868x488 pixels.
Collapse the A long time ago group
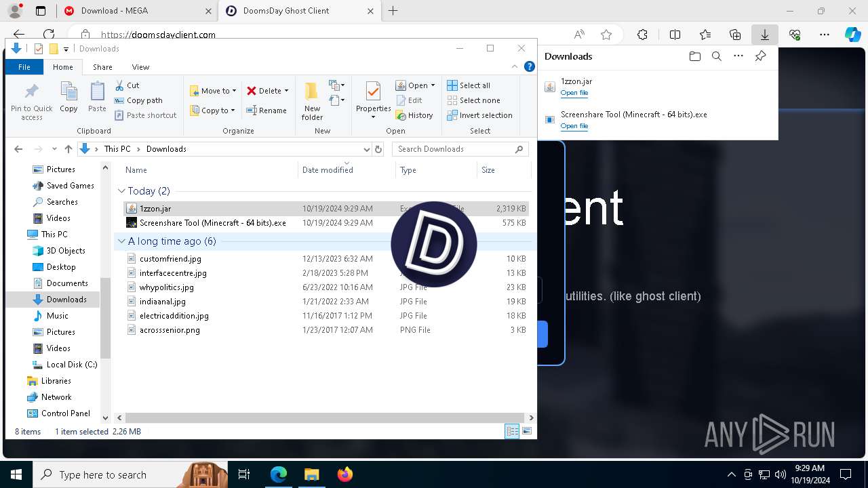click(x=121, y=241)
